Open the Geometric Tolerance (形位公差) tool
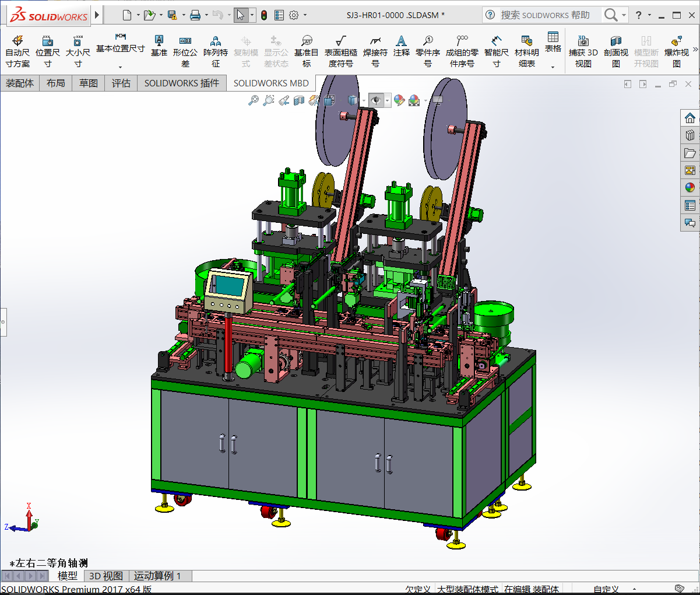The width and height of the screenshot is (700, 595). (185, 51)
